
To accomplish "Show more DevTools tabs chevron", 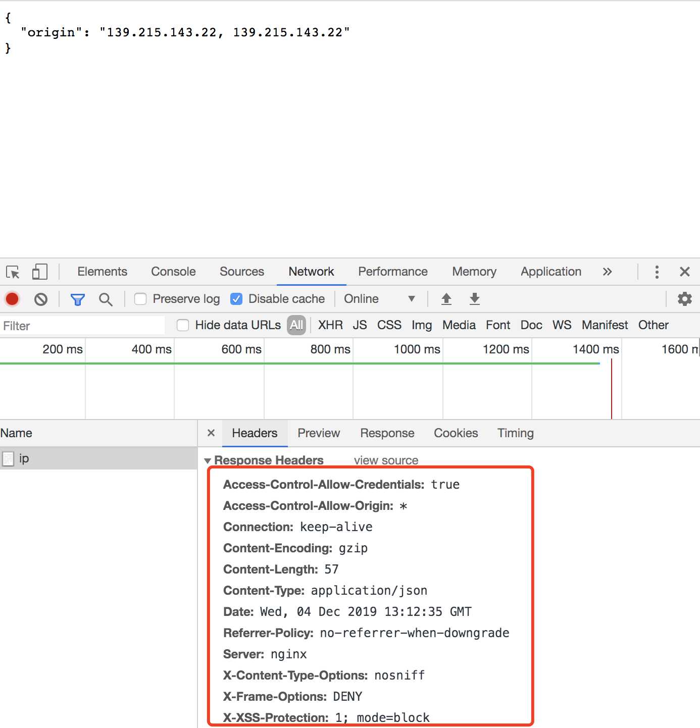I will click(607, 272).
